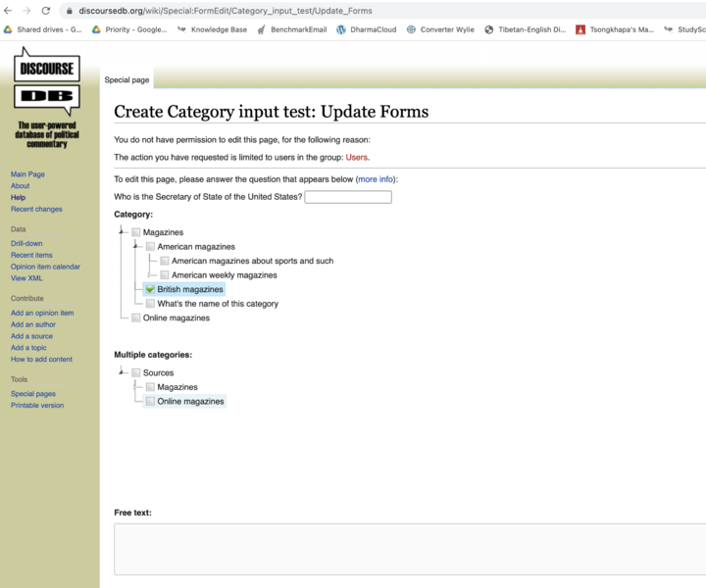Open Opinion item calendar

[x=45, y=267]
